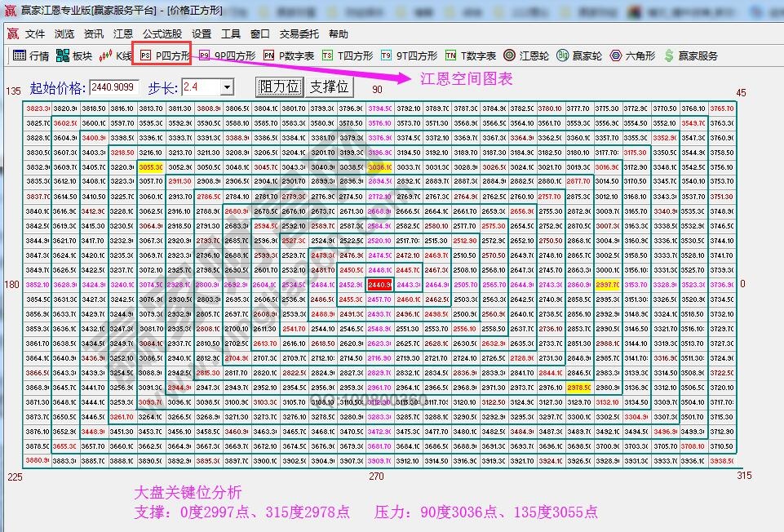The width and height of the screenshot is (784, 532).
Task: Open the 江恩轮 (Gann Wheel) icon
Action: coord(512,55)
